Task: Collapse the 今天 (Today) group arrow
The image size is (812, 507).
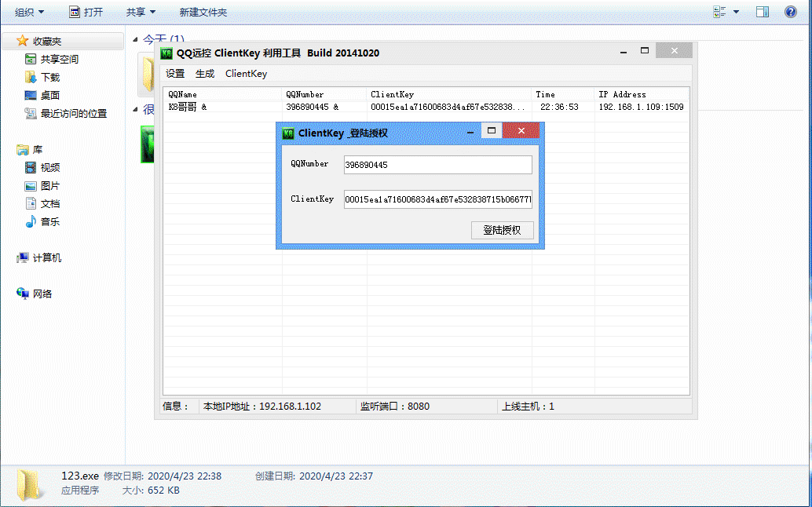Action: tap(135, 40)
